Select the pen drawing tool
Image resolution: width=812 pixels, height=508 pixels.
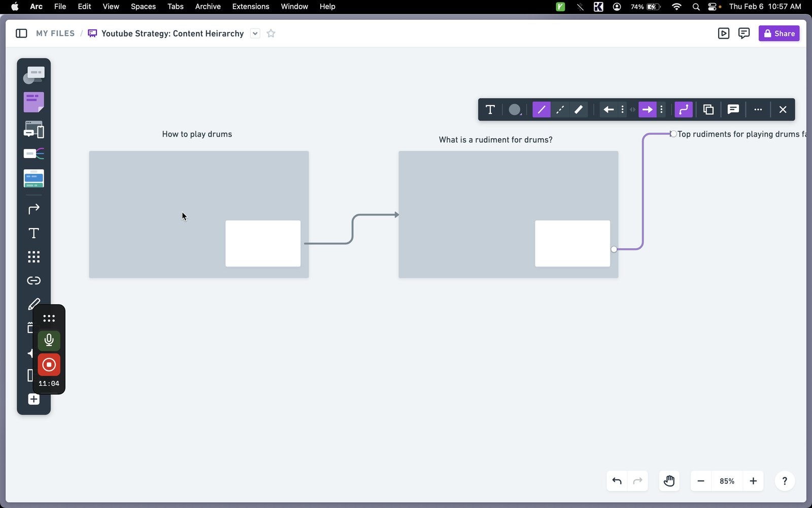click(33, 304)
